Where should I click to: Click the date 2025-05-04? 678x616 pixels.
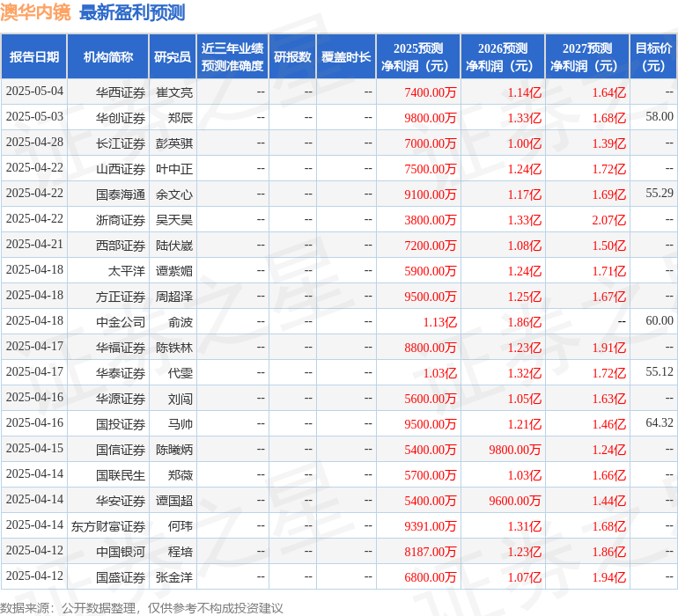pyautogui.click(x=34, y=92)
